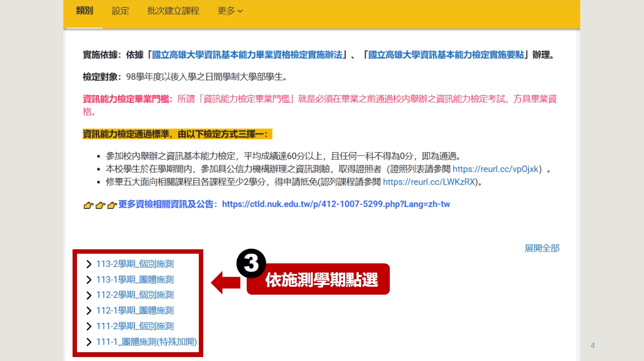Expand chevron beside 112-2學期_個別施測
644x361 pixels.
(89, 295)
